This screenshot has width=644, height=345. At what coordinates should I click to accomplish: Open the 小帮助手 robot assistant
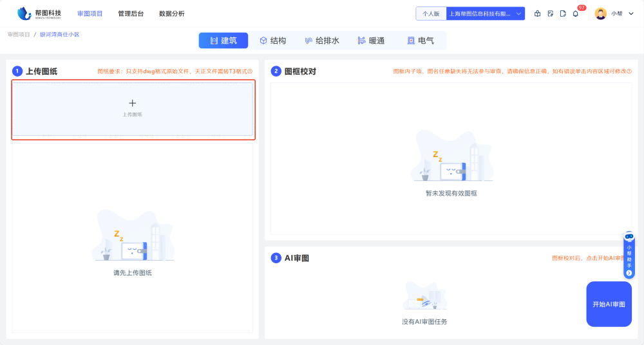click(629, 237)
